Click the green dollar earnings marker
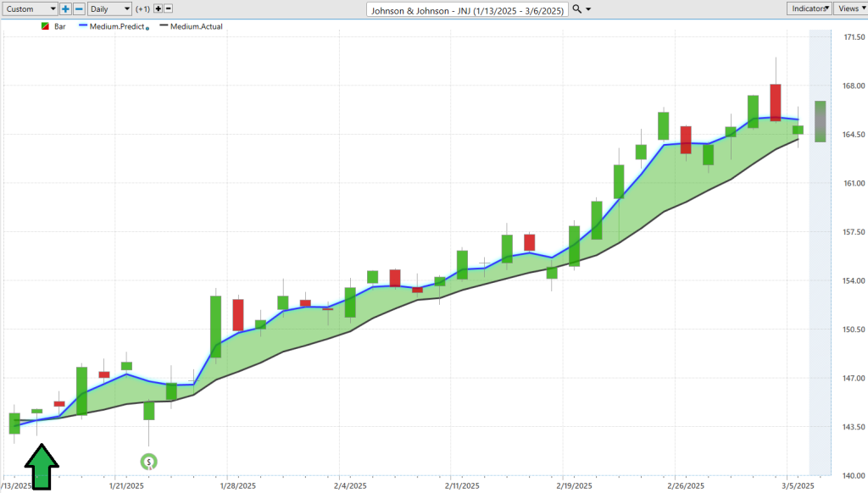The height and width of the screenshot is (493, 868). pos(148,462)
